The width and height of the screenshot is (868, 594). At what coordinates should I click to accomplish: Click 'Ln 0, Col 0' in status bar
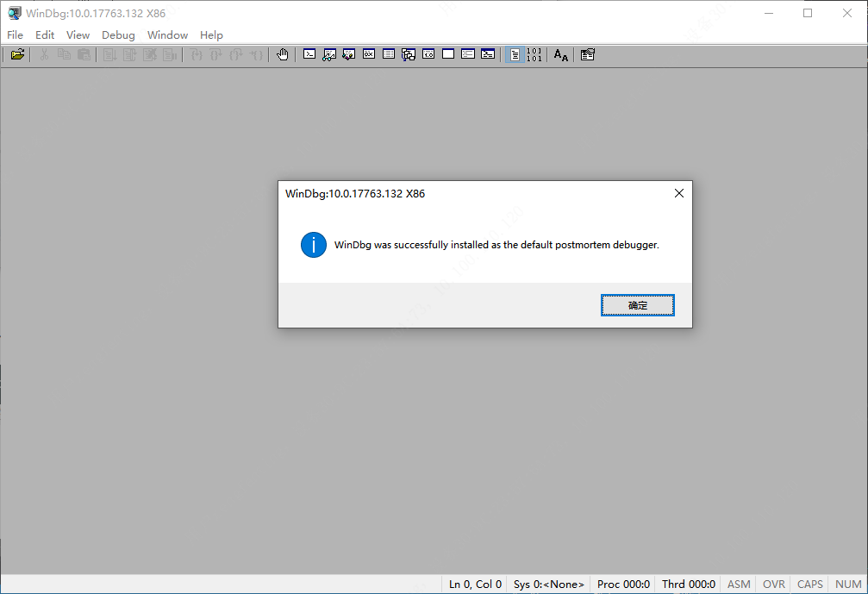pos(475,584)
